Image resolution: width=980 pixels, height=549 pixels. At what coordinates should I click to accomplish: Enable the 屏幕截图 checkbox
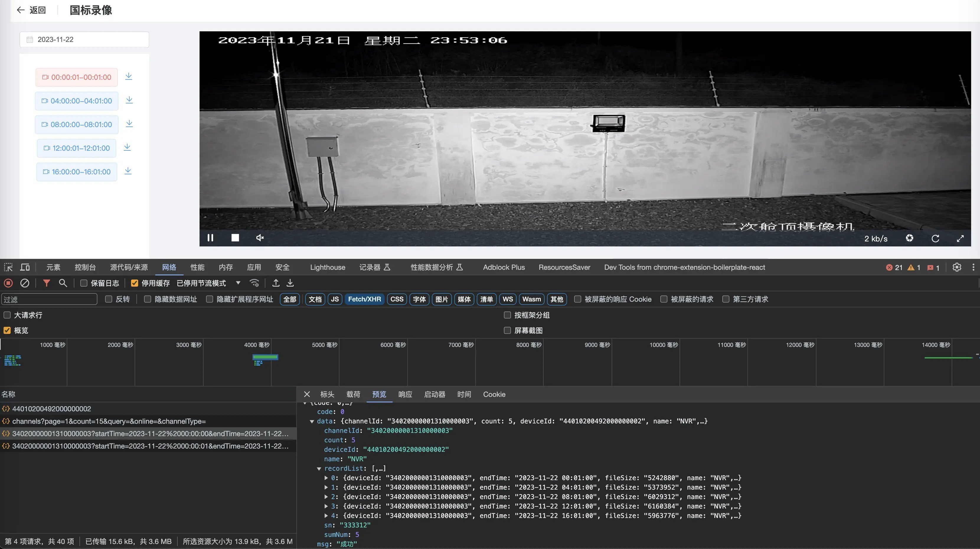point(507,330)
